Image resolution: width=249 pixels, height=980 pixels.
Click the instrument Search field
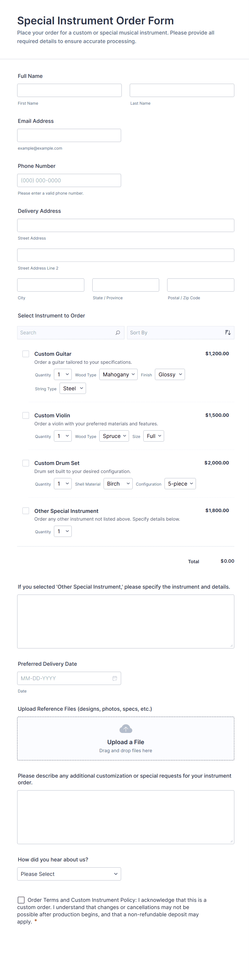67,332
